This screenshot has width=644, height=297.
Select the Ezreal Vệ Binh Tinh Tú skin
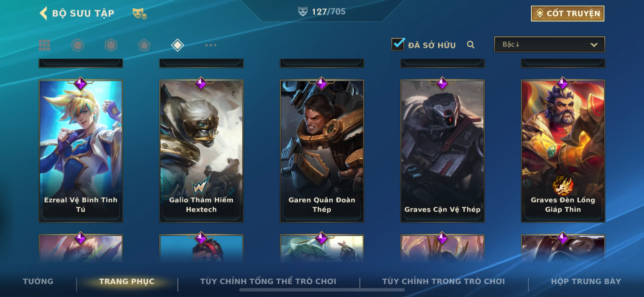[81, 151]
